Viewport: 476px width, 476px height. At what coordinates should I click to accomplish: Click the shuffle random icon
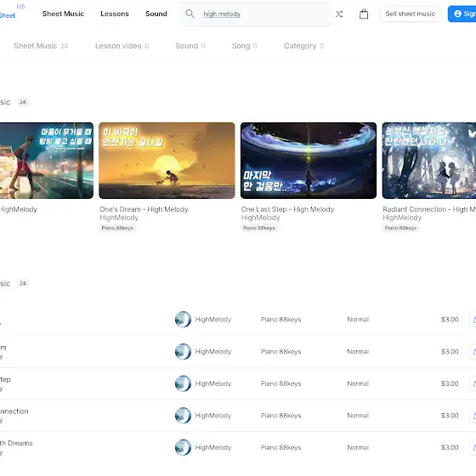click(339, 14)
